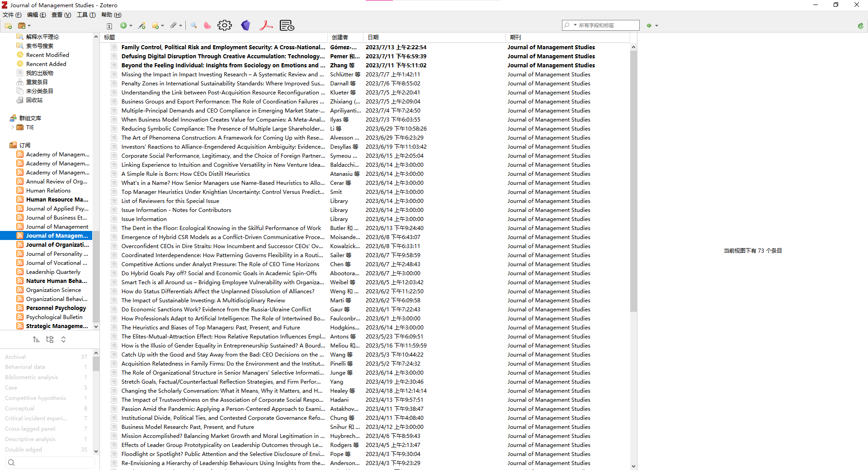868x470 pixels.
Task: Select the 未分类条目 unfiled items entry
Action: tap(39, 91)
